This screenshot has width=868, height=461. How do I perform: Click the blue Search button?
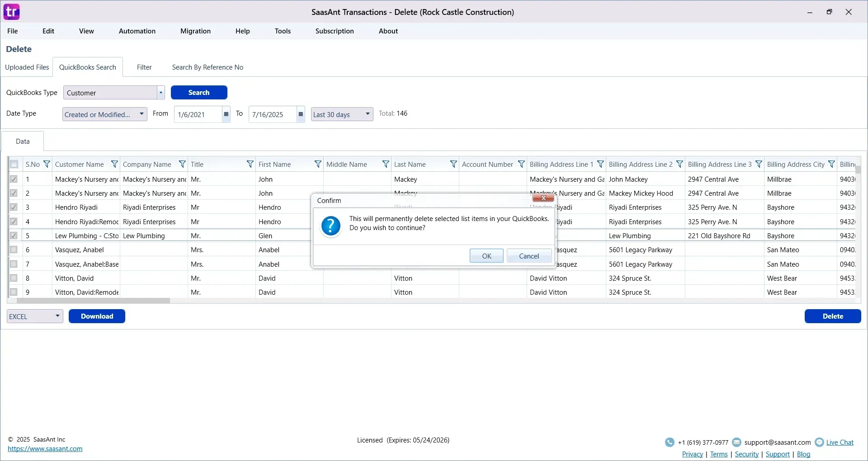[x=199, y=93]
